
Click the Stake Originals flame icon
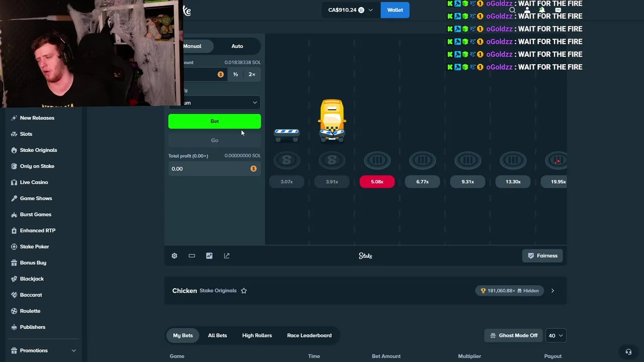[14, 150]
